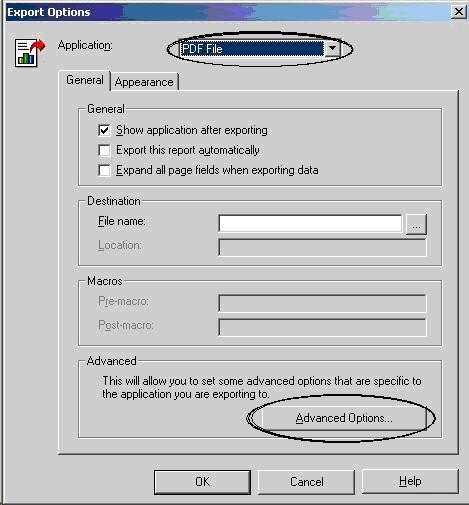Click the Application label

[x=85, y=45]
